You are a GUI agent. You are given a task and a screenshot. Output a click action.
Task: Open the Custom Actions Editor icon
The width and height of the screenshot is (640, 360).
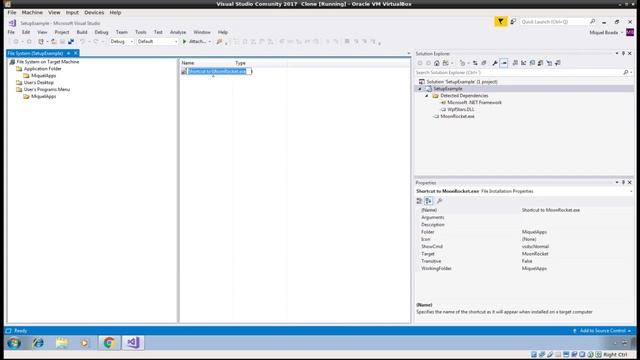549,63
